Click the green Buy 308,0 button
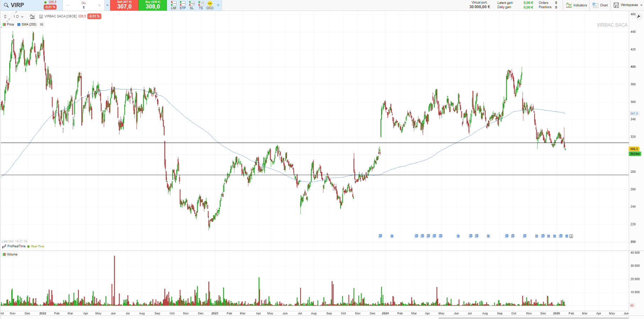Screen dimensions: 644x319 pyautogui.click(x=153, y=5)
